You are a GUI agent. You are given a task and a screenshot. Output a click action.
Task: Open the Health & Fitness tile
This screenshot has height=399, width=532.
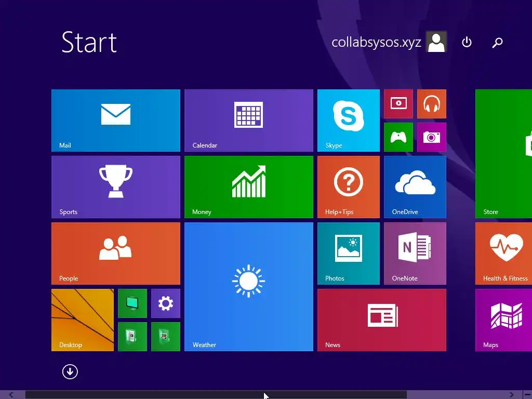click(503, 254)
